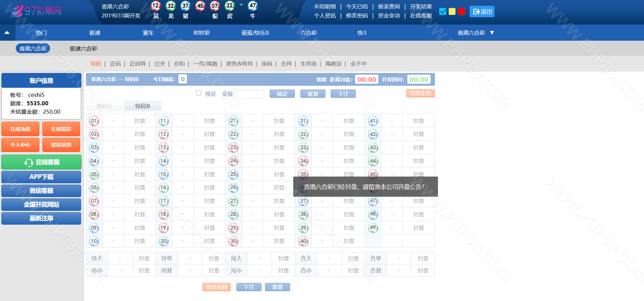Select the number 25 ball

tap(233, 174)
